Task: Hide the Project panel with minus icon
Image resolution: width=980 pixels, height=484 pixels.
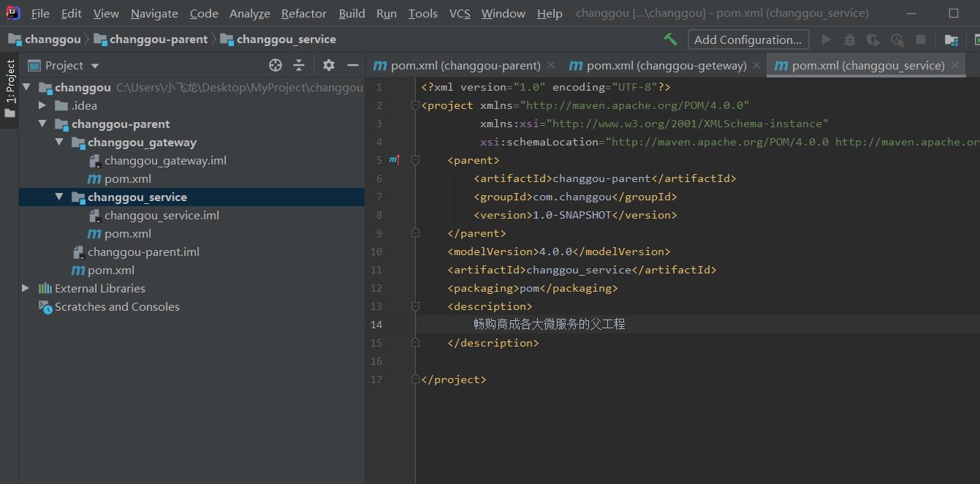Action: (353, 65)
